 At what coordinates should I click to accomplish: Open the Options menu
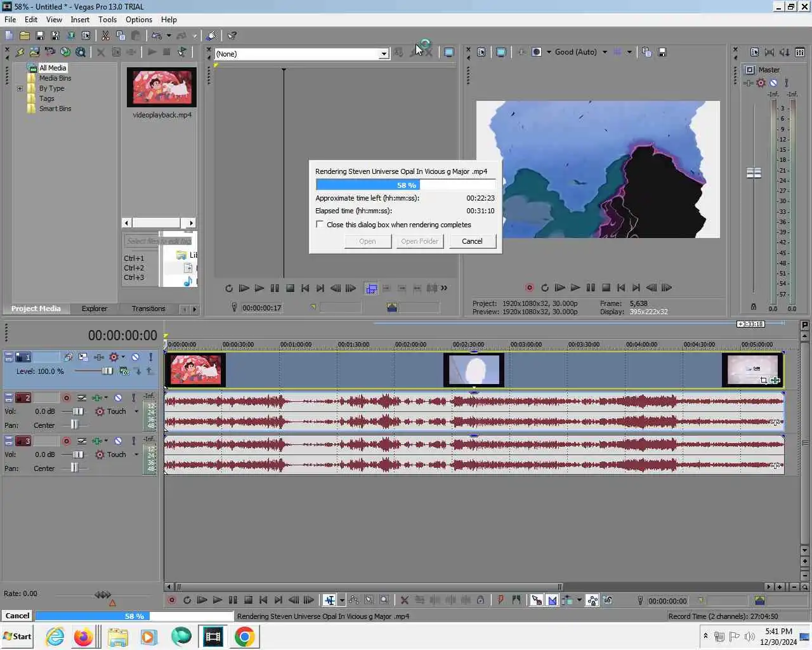[x=139, y=20]
